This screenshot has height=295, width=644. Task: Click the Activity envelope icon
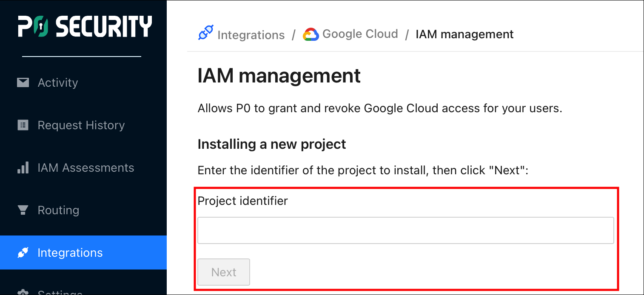click(x=23, y=82)
